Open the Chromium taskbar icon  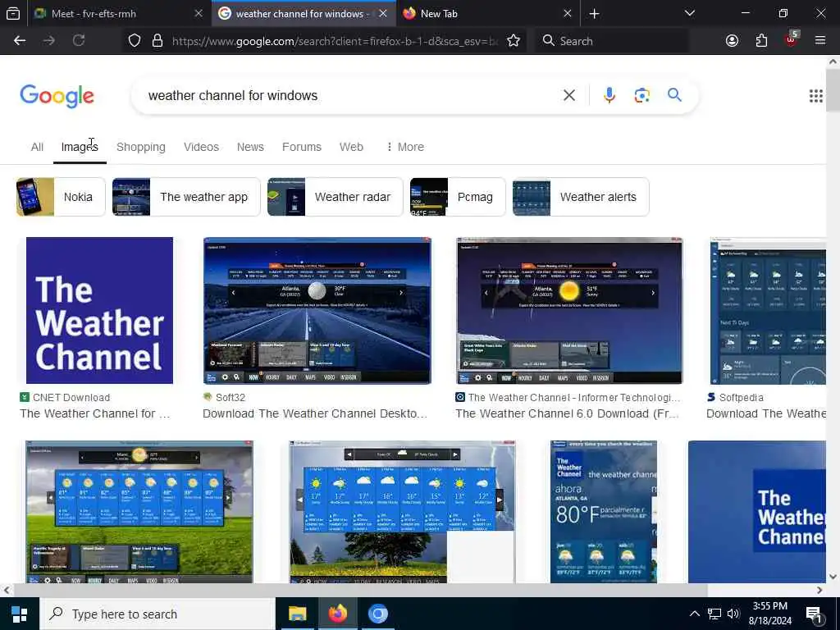[377, 614]
